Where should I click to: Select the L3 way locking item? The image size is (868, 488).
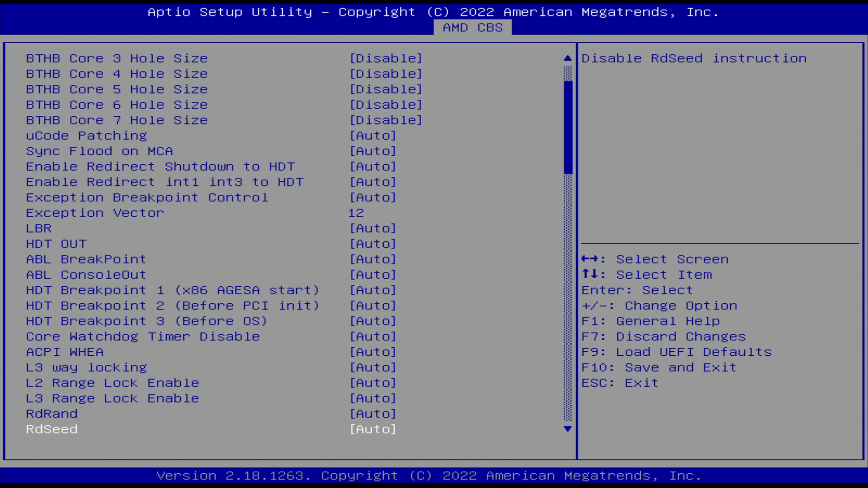pos(87,367)
